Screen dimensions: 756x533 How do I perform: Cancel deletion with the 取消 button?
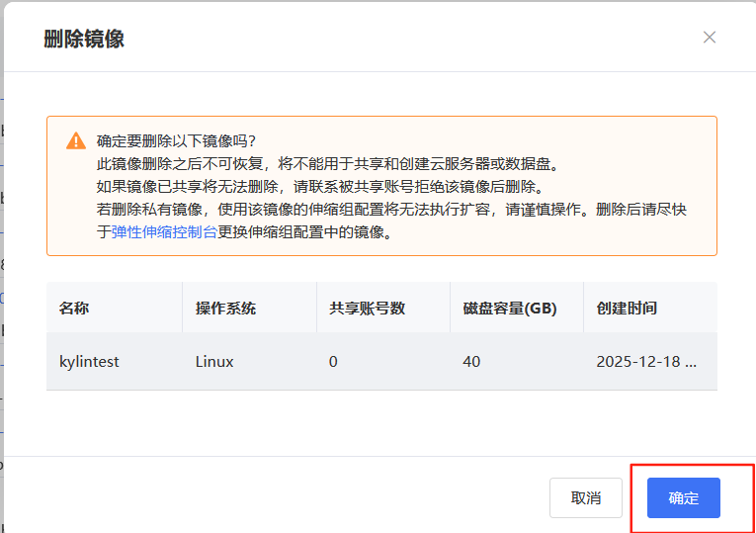click(585, 498)
